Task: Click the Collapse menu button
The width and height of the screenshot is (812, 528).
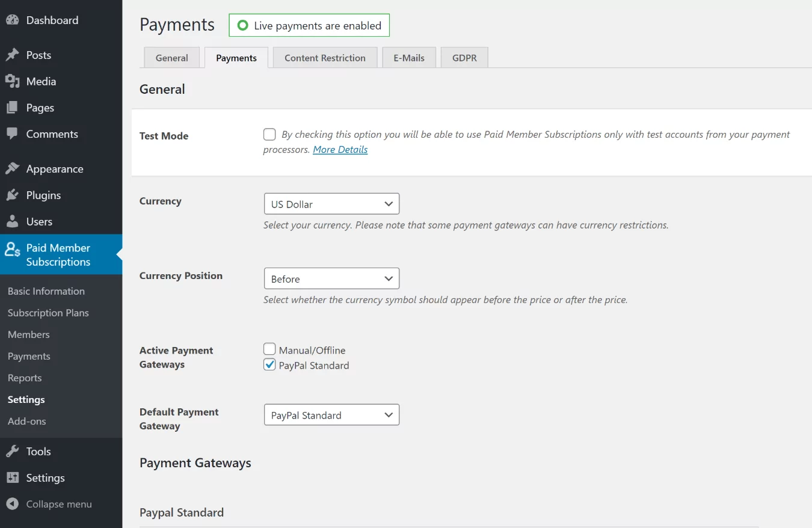Action: click(61, 505)
